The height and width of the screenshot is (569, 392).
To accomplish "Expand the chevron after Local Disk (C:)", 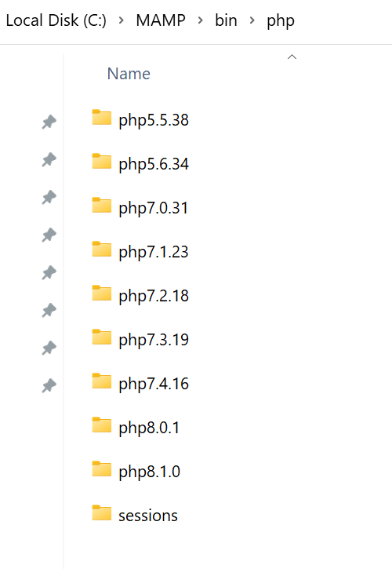I will coord(121,20).
